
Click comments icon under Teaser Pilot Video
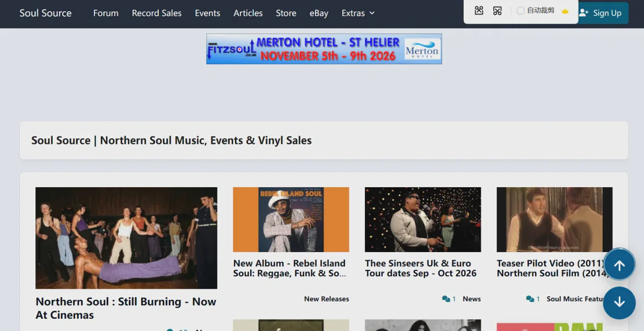click(530, 299)
